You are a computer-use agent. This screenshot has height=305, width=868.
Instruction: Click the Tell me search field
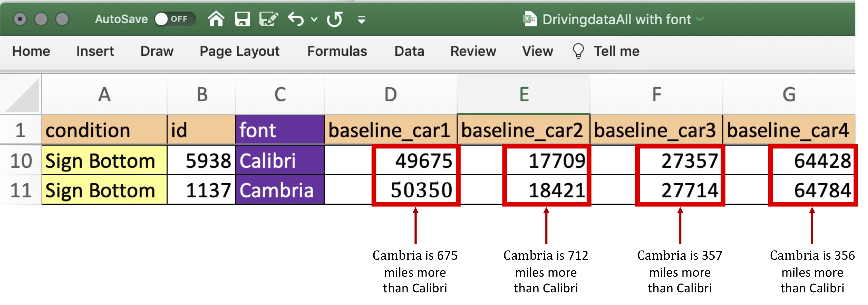(x=616, y=51)
